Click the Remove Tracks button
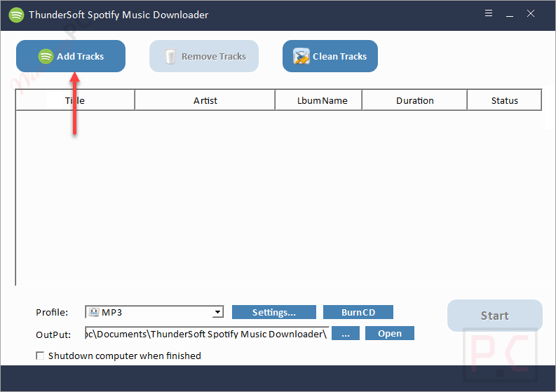The height and width of the screenshot is (392, 556). point(204,56)
